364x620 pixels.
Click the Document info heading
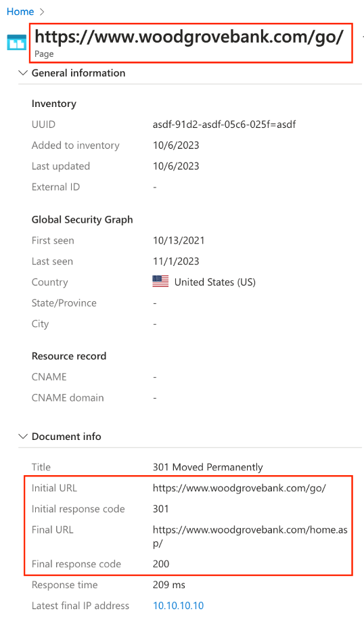pyautogui.click(x=66, y=436)
